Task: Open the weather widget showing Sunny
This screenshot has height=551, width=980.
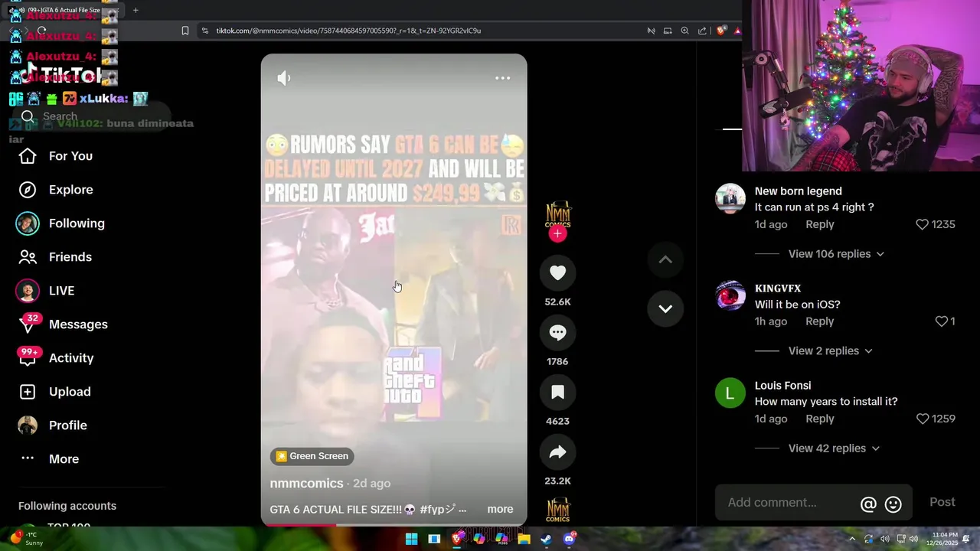Action: (27, 539)
